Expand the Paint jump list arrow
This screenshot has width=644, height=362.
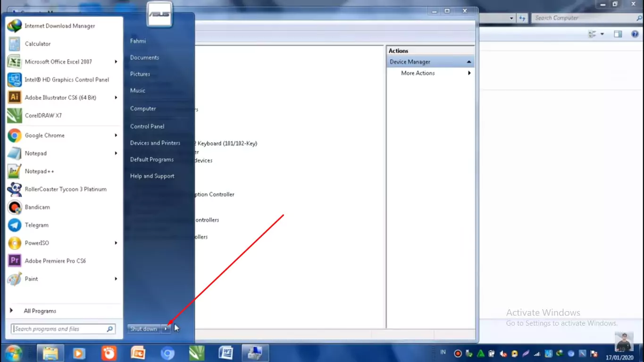116,279
